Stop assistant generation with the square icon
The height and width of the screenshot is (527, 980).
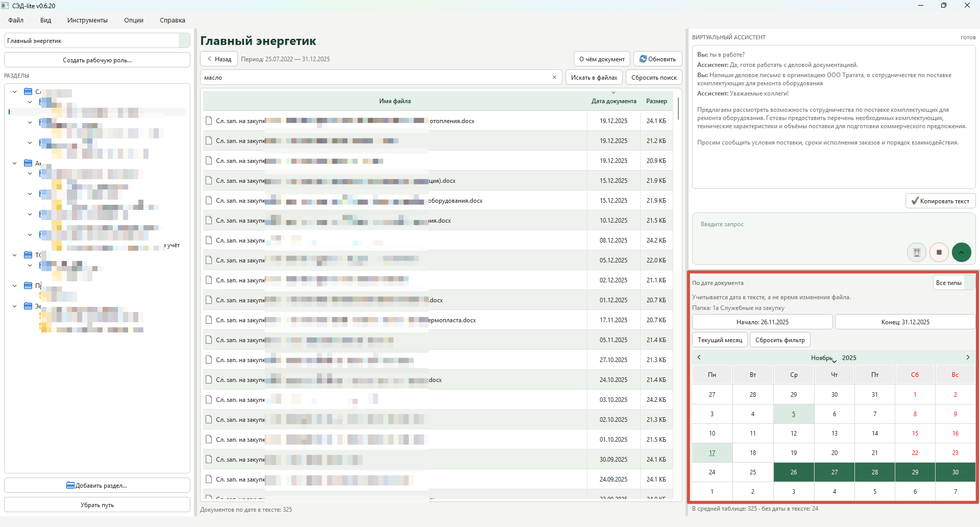click(x=939, y=252)
